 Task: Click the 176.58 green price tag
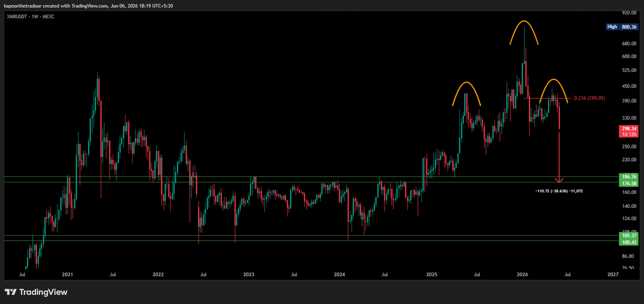pos(628,183)
